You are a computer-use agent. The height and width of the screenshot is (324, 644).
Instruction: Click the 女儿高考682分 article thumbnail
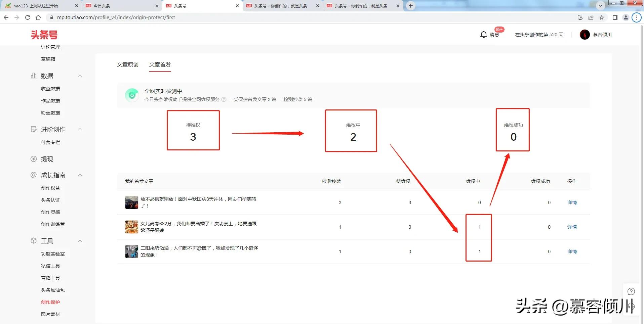pos(131,227)
